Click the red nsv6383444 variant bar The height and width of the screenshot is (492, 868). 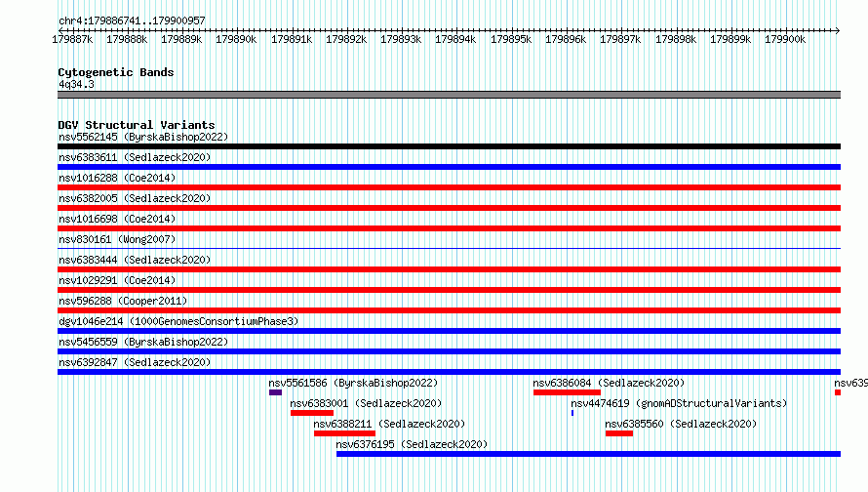tap(449, 269)
